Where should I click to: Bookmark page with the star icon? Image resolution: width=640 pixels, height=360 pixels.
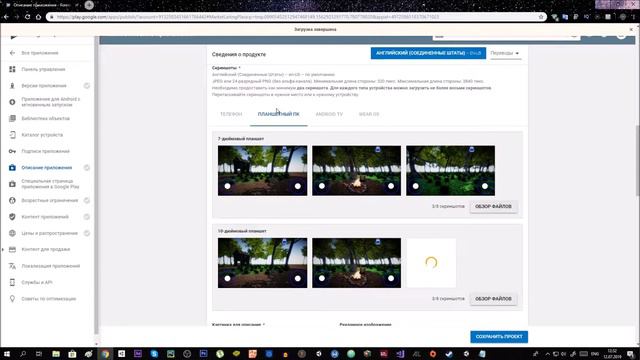pyautogui.click(x=541, y=17)
